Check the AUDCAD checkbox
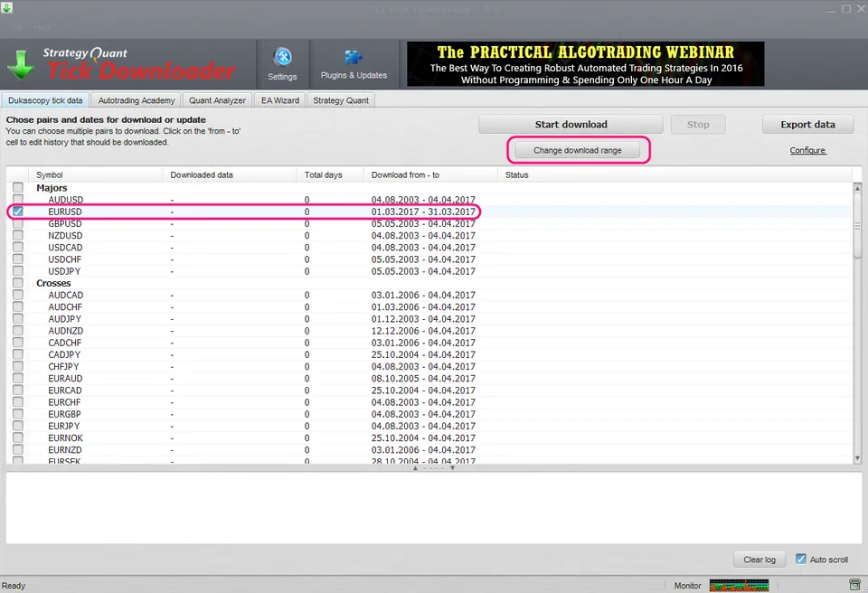The height and width of the screenshot is (593, 868). [18, 295]
